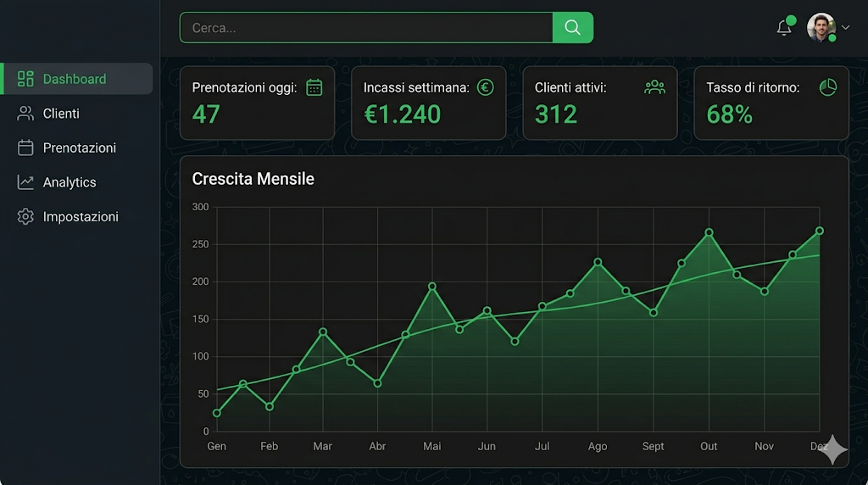Viewport: 868px width, 485px height.
Task: Click the Out peak data point
Action: click(x=709, y=232)
